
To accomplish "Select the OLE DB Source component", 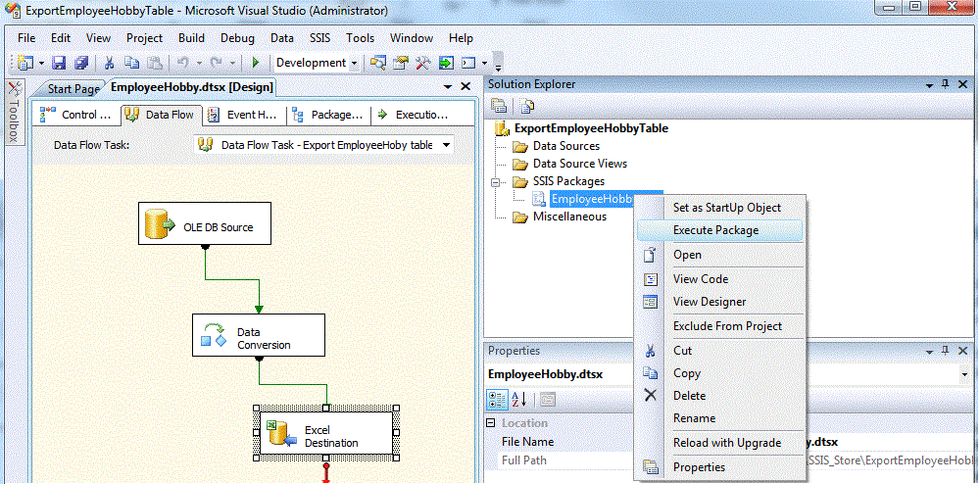I will tap(205, 223).
